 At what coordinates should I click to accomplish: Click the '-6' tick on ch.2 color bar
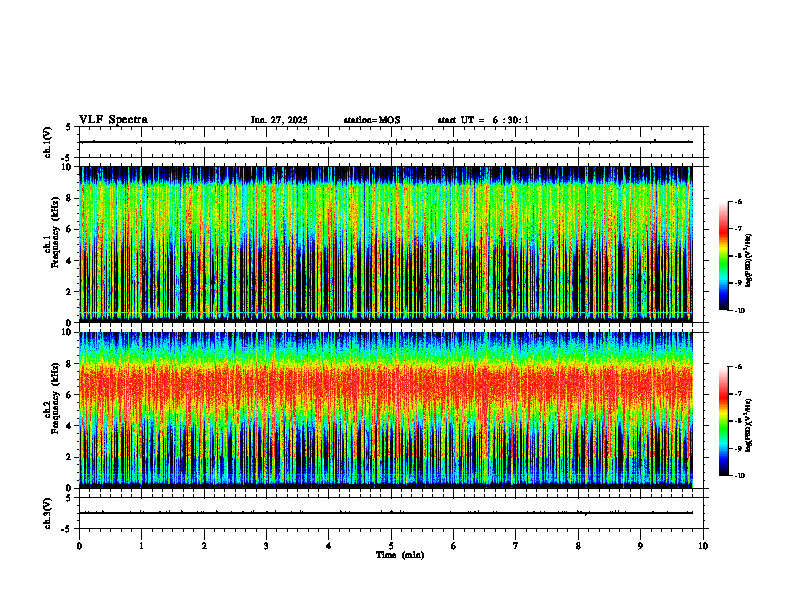[x=738, y=367]
